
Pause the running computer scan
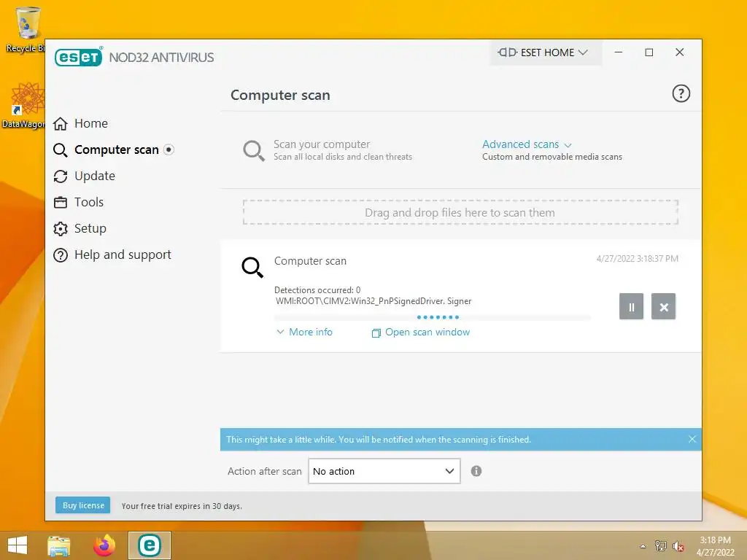pyautogui.click(x=631, y=306)
